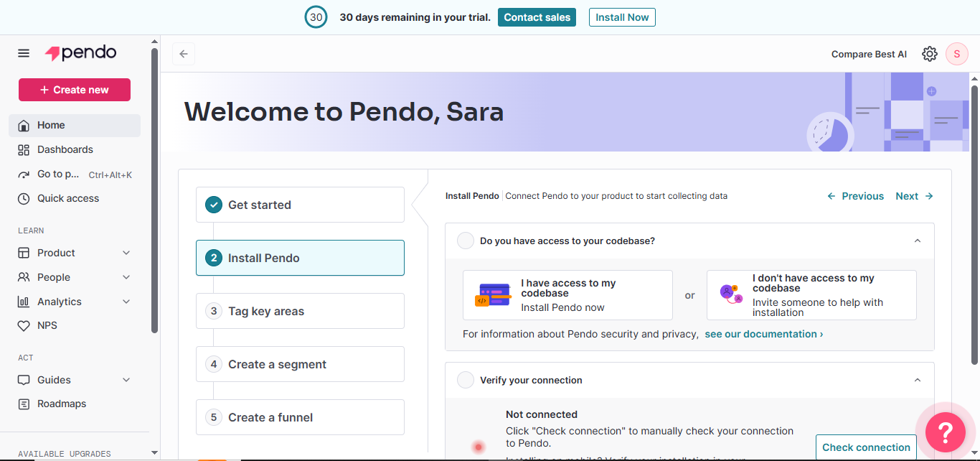This screenshot has width=980, height=461.
Task: Choose I have access to my codebase
Action: (567, 295)
